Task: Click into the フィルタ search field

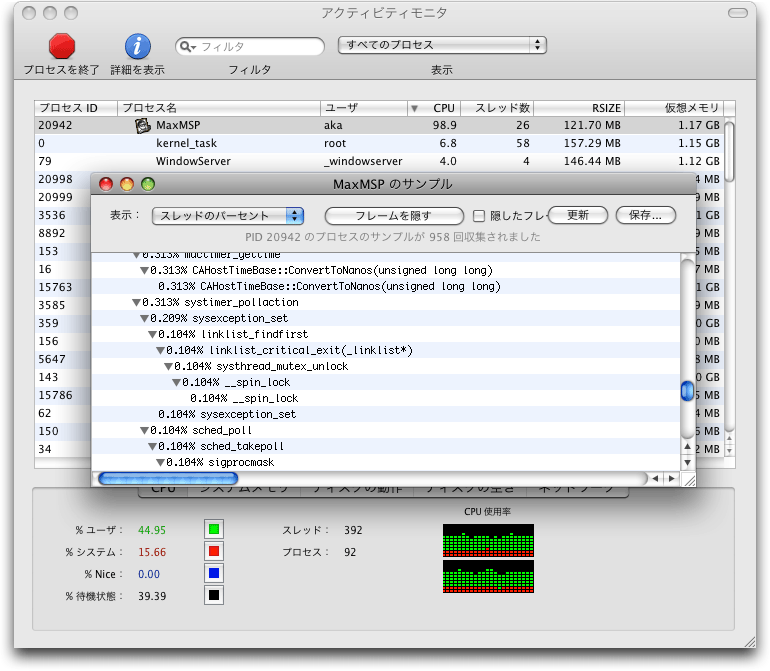Action: coord(249,46)
